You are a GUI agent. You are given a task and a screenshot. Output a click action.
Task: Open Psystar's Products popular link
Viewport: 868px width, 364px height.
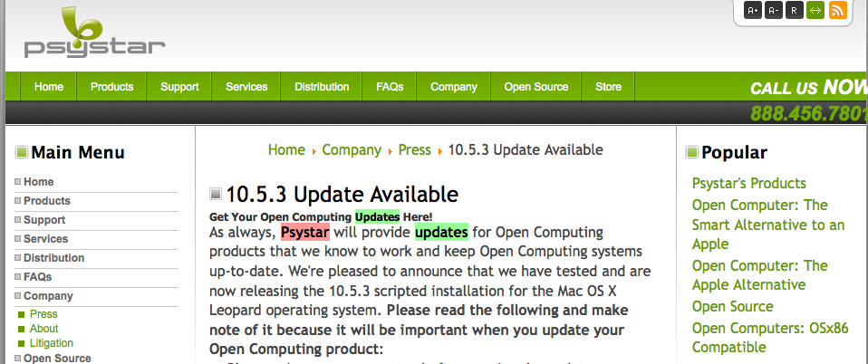[749, 184]
